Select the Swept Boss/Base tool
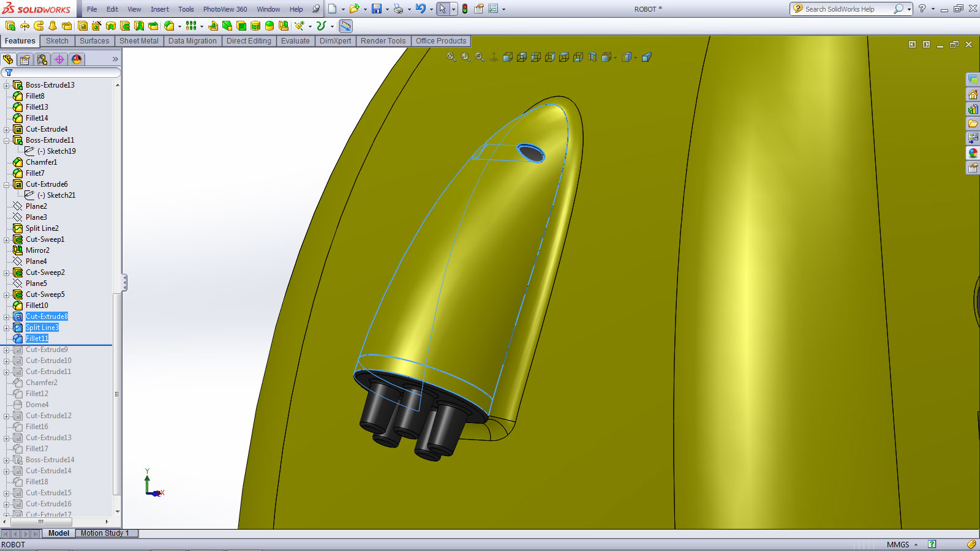Viewport: 980px width, 551px height. 39,26
